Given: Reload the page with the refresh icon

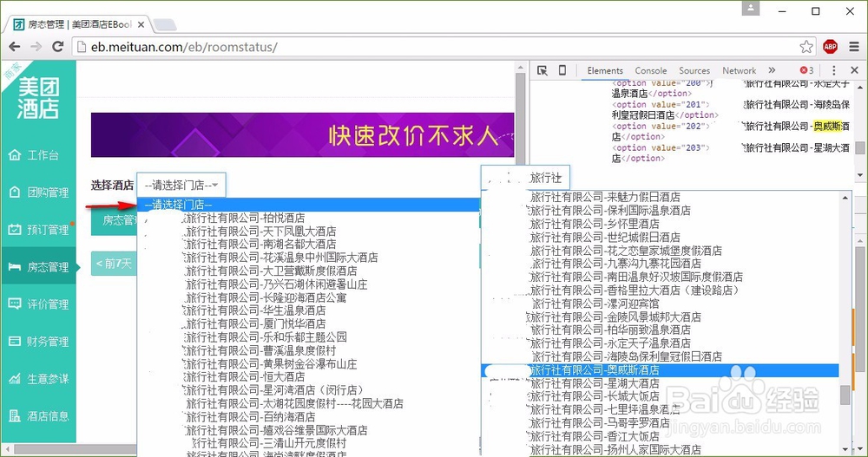Looking at the screenshot, I should pyautogui.click(x=57, y=47).
